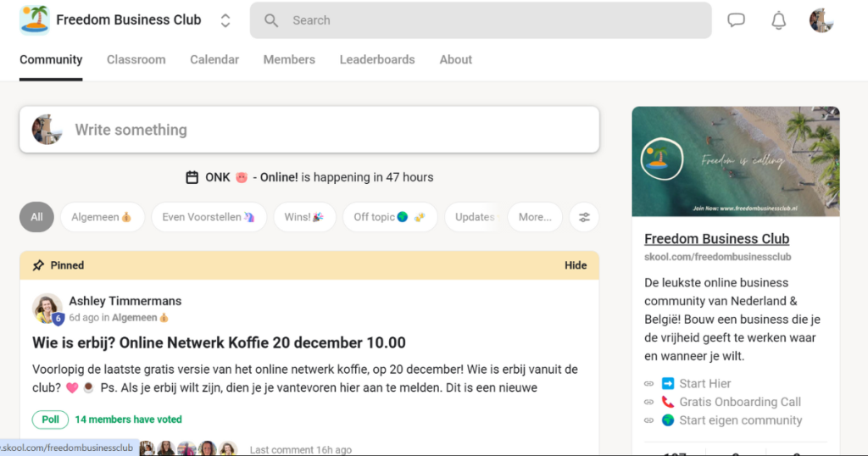Image resolution: width=868 pixels, height=456 pixels.
Task: Filter posts by Even Voorstellen category
Action: point(209,217)
